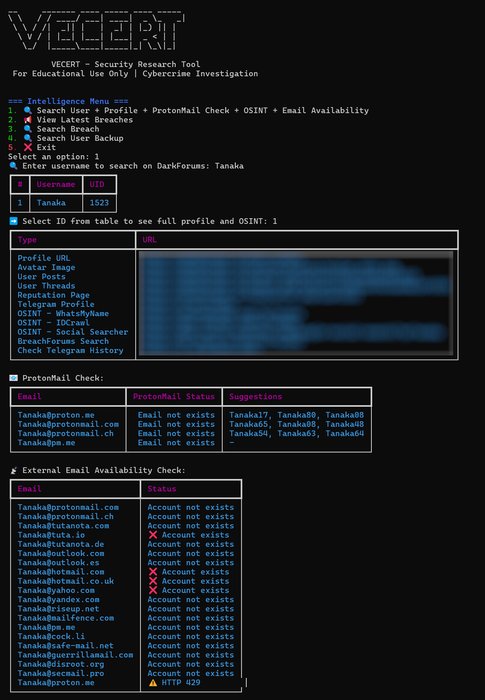This screenshot has height=700, width=485.
Task: Click UID 1523 in the user table
Action: coord(99,203)
